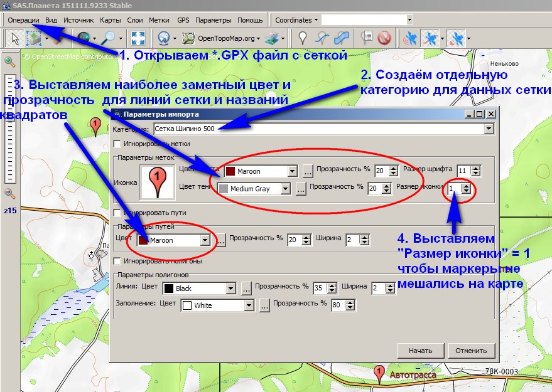Viewport: 552px width, 392px height.
Task: Toggle full screen map view icon
Action: pyautogui.click(x=139, y=38)
